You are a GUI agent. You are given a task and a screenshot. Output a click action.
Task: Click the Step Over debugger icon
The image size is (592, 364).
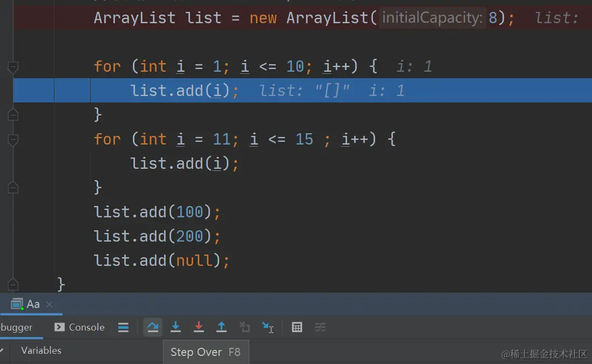(x=153, y=327)
